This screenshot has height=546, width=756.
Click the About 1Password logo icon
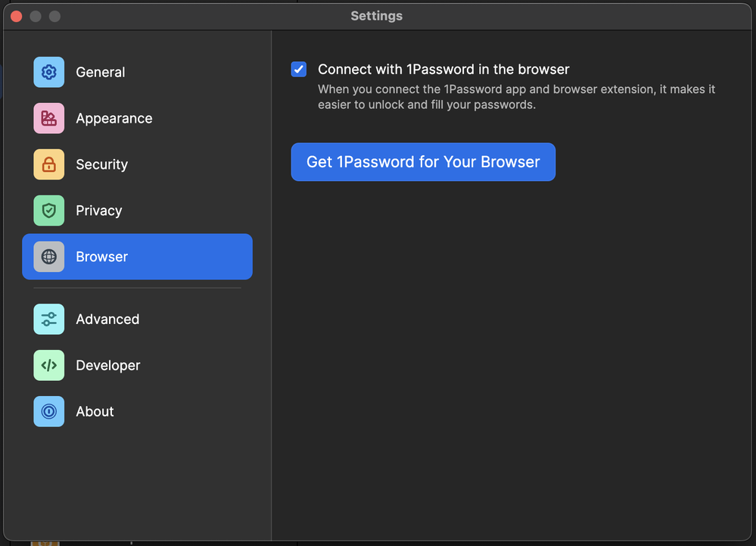click(x=48, y=411)
